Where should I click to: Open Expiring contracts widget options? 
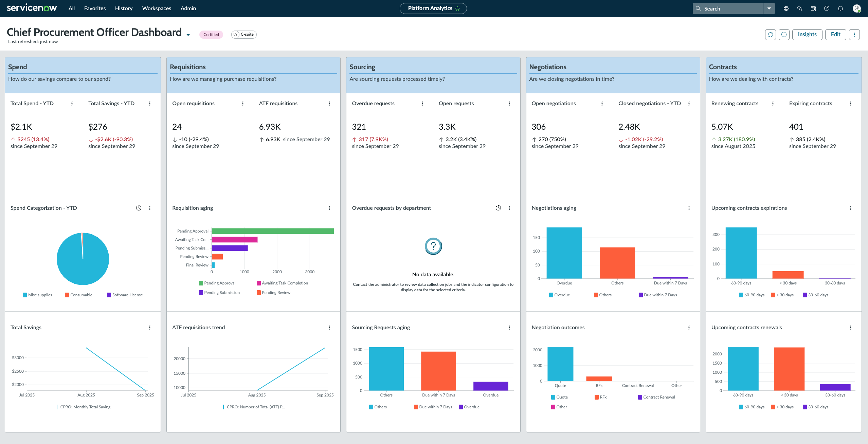pos(851,104)
